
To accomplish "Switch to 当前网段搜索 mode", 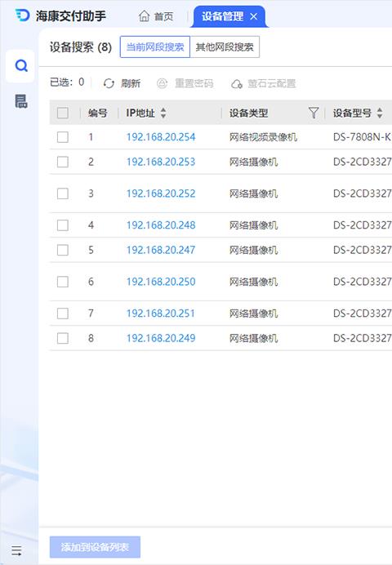I will pyautogui.click(x=155, y=47).
